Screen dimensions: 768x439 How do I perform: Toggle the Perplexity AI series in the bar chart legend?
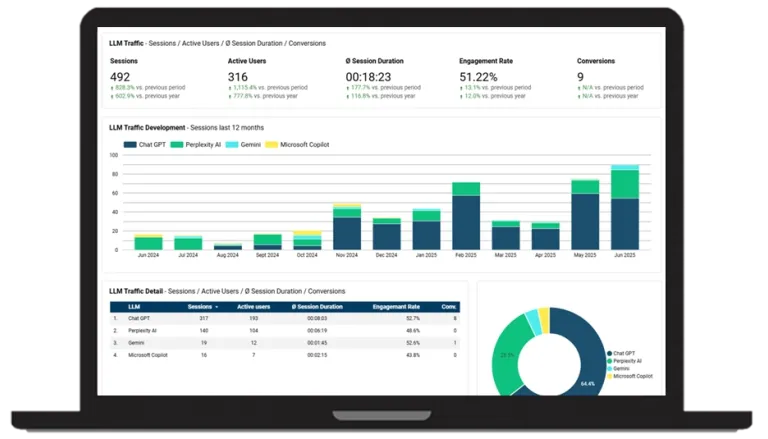[204, 145]
